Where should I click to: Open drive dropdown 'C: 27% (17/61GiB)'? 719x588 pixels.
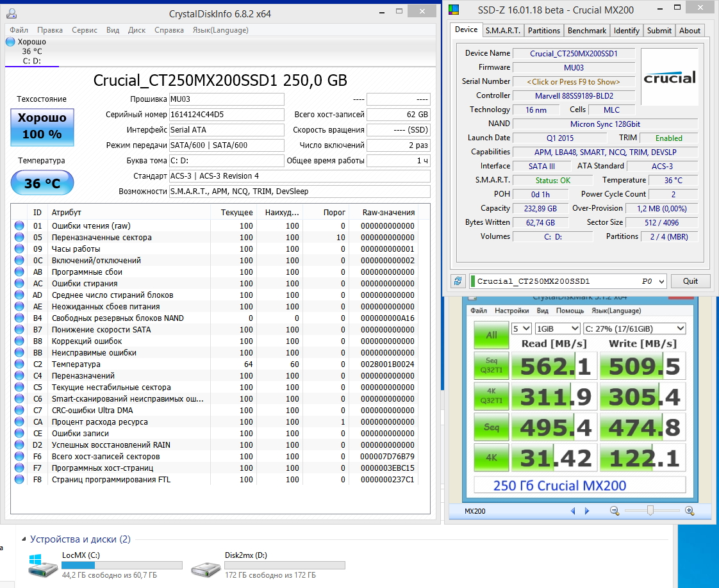coord(634,329)
